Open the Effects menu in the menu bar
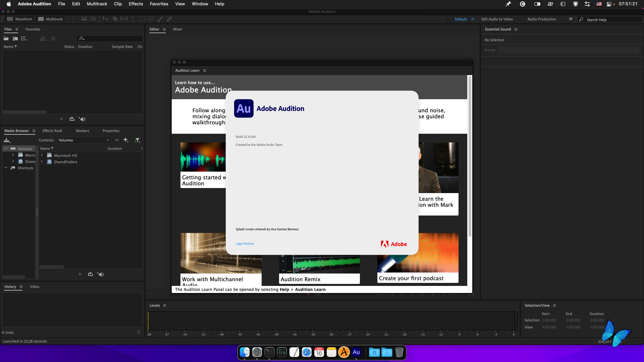Screen dimensions: 644x362 coord(136,4)
